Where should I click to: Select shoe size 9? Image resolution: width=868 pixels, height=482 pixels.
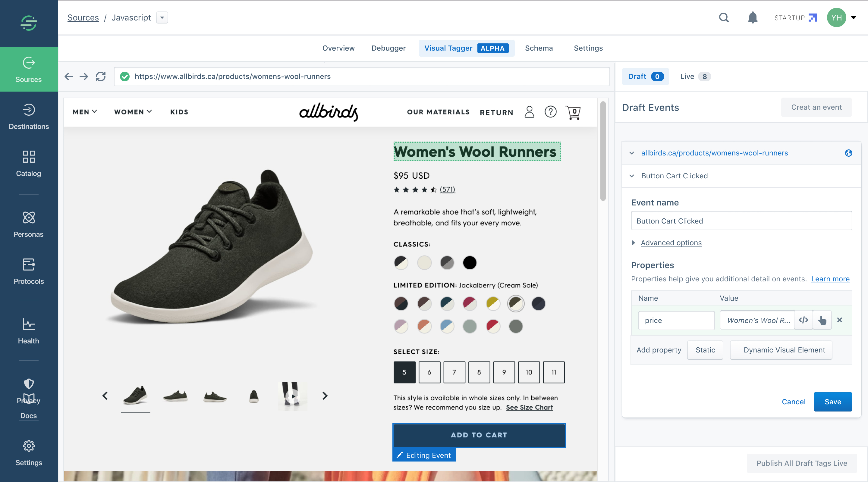pos(504,372)
